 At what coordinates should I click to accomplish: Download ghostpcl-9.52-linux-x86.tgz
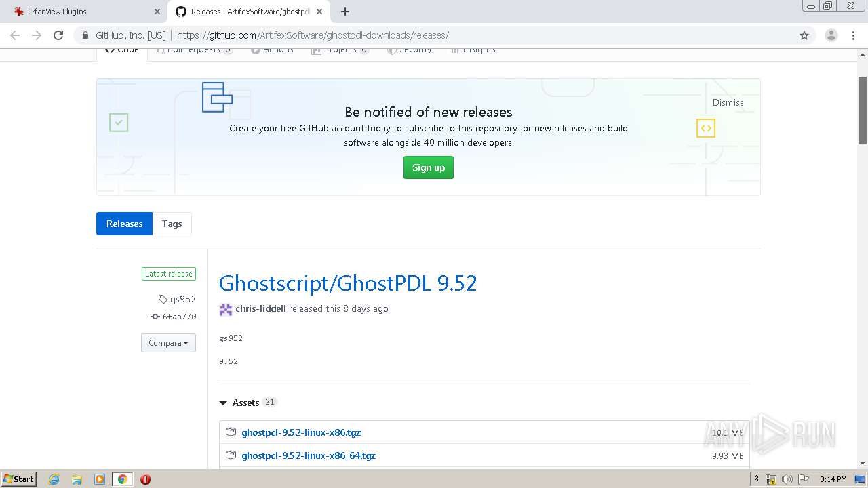301,432
